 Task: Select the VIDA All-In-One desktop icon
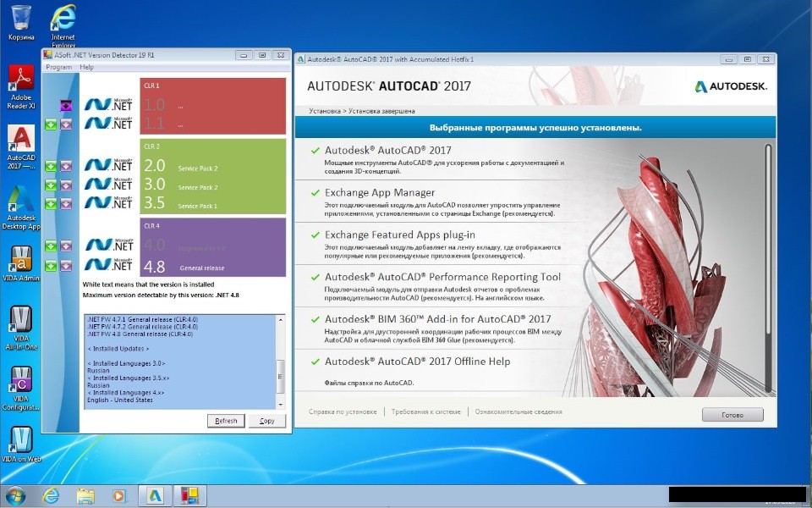tap(21, 328)
